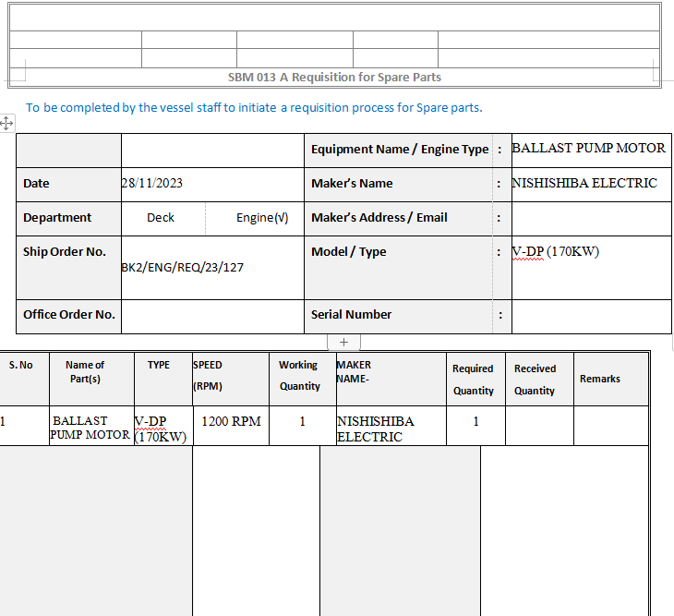This screenshot has height=616, width=674.
Task: Click the Model / Type value V-DP (170KW)
Action: coord(556,251)
